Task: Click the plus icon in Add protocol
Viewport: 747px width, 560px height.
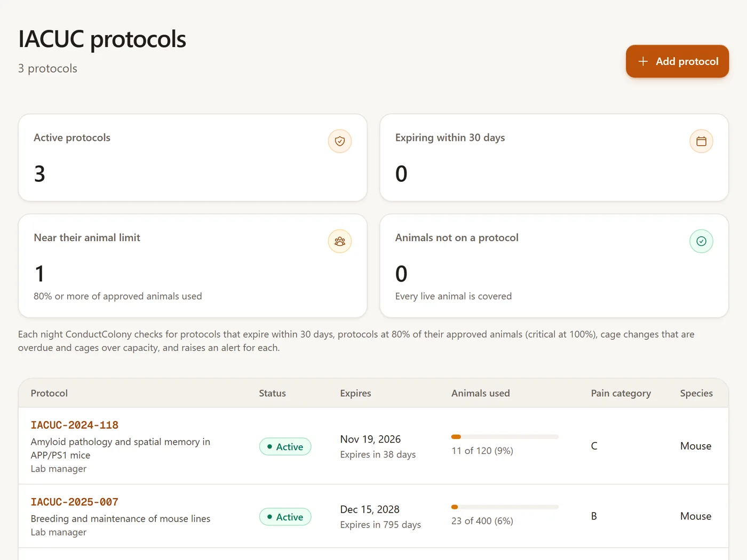Action: (x=643, y=61)
